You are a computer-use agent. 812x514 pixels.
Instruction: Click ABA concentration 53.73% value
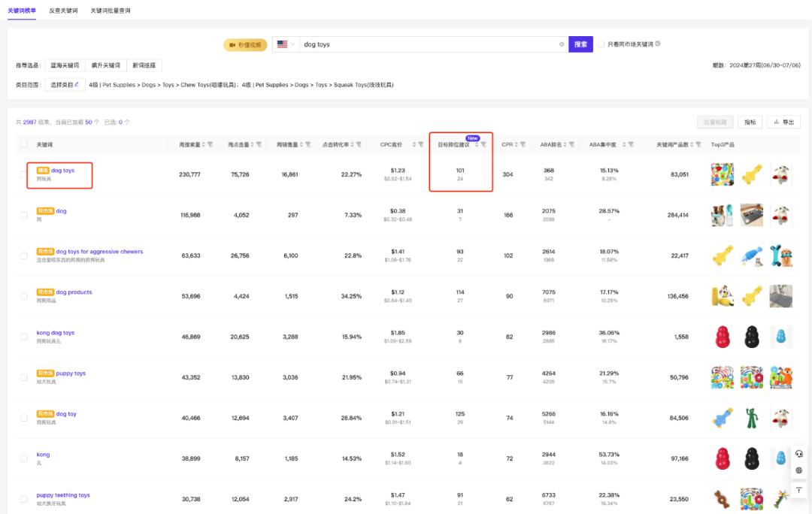(x=609, y=455)
